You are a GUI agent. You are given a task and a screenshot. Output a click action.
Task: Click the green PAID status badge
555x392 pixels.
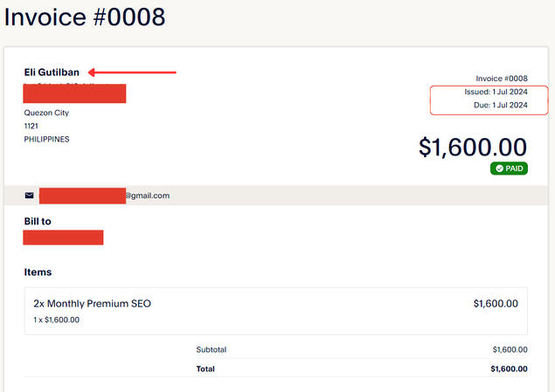509,168
